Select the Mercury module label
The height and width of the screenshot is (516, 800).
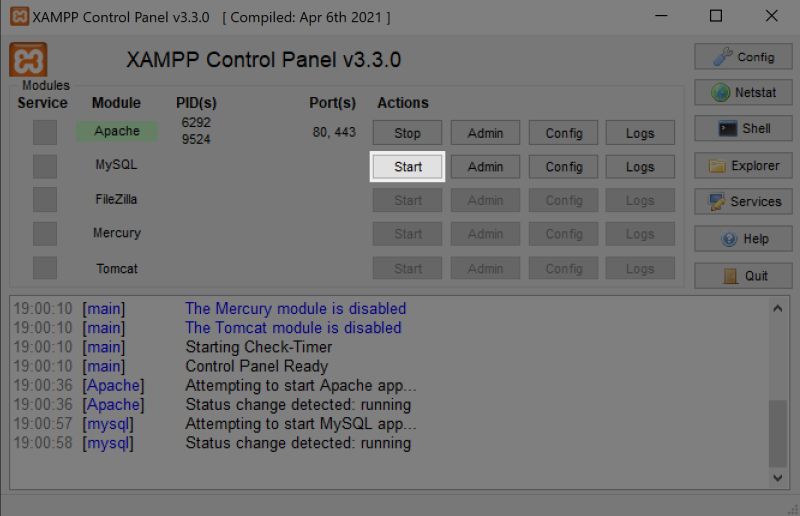pos(117,233)
